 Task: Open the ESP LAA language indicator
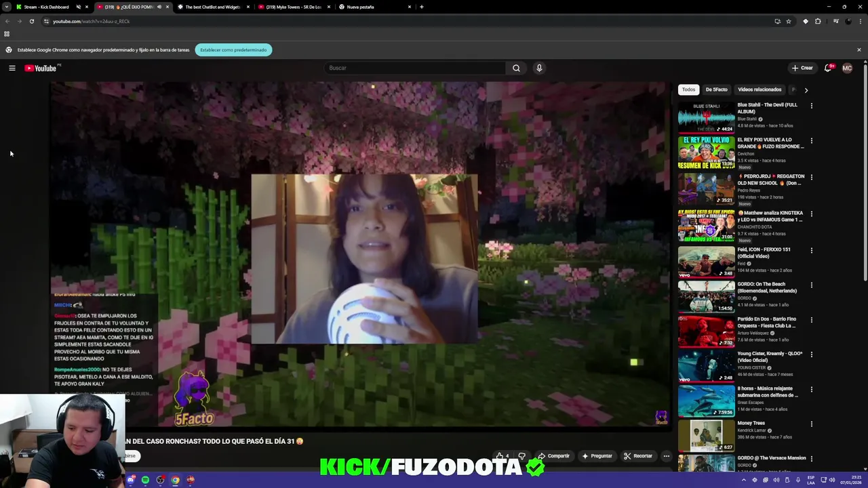click(810, 480)
